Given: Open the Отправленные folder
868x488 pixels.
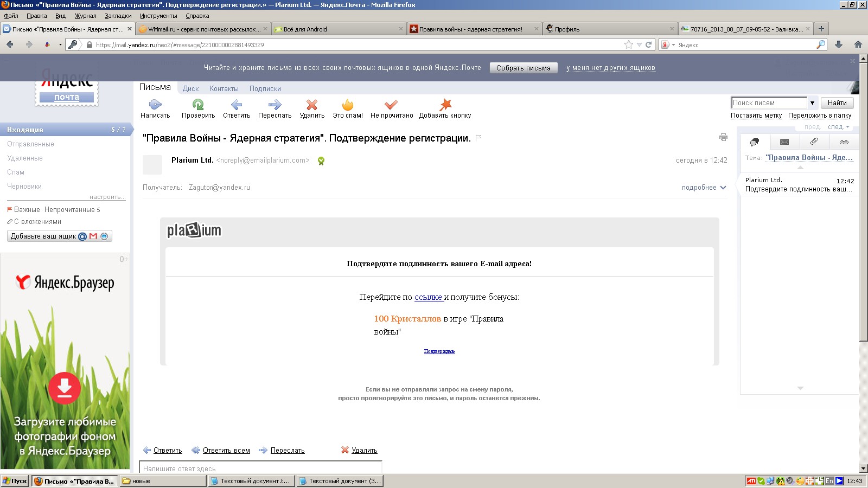Looking at the screenshot, I should [x=30, y=144].
